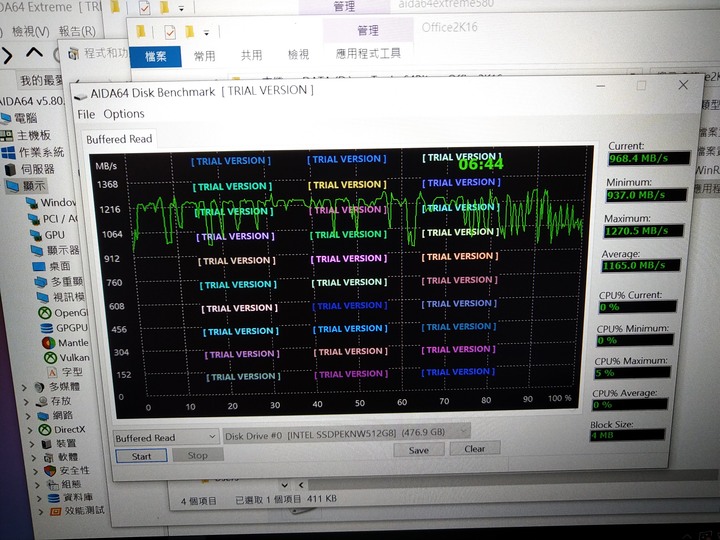Click the 多重顯示 icon in tree

[x=41, y=282]
